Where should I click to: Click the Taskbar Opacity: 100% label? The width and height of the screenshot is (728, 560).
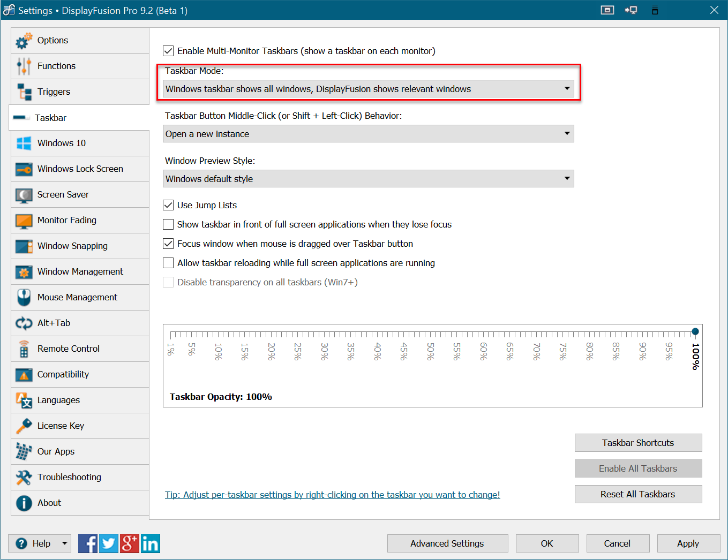click(x=221, y=397)
